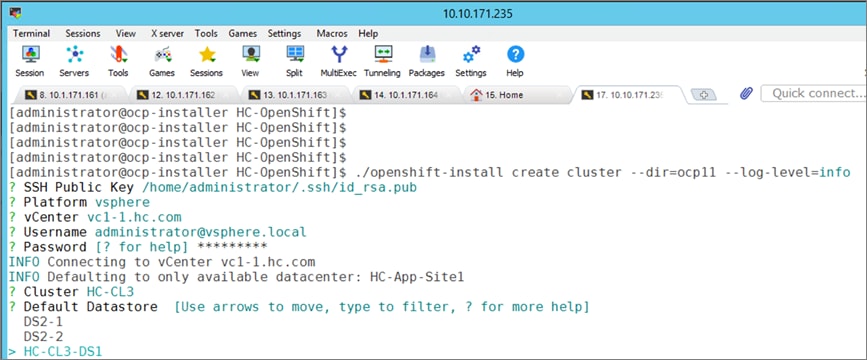Viewport: 867px width, 360px height.
Task: Open the X server menu
Action: [168, 33]
